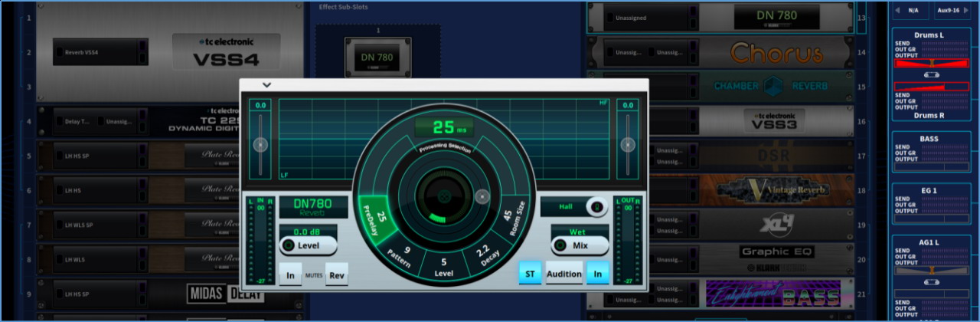Select the Aux9-16 tab
980x322 pixels.
(x=952, y=11)
